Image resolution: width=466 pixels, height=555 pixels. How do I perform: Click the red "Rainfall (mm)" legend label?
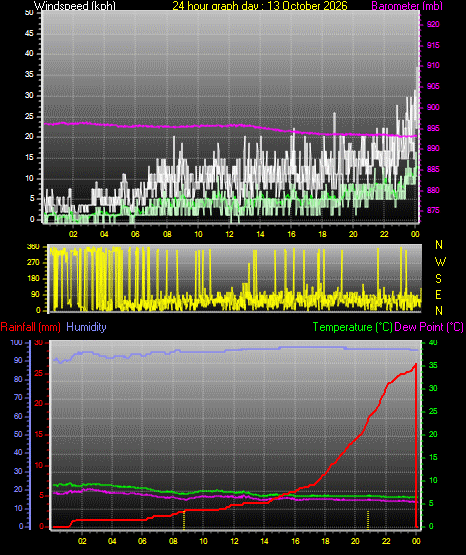click(30, 327)
